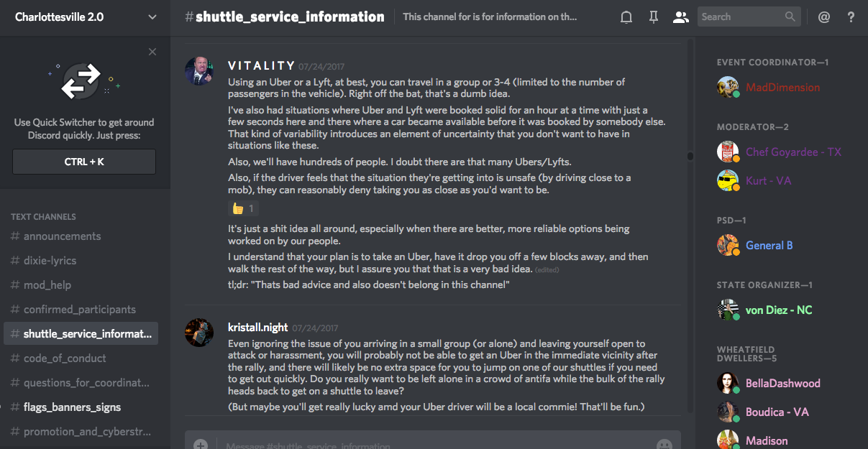868x449 pixels.
Task: Open the help menu icon
Action: (x=851, y=17)
